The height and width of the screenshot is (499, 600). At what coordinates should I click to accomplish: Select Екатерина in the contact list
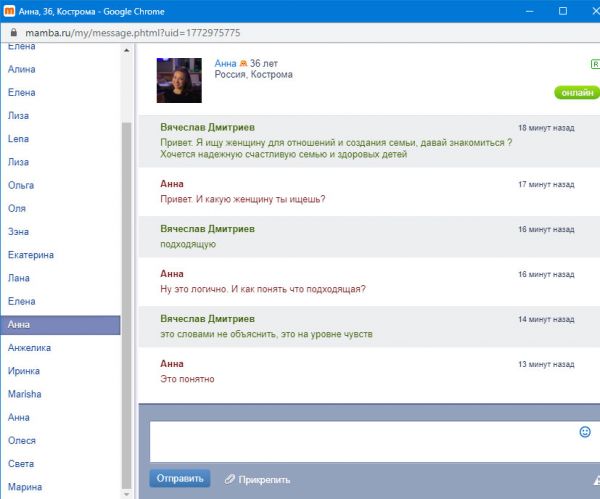tap(30, 255)
